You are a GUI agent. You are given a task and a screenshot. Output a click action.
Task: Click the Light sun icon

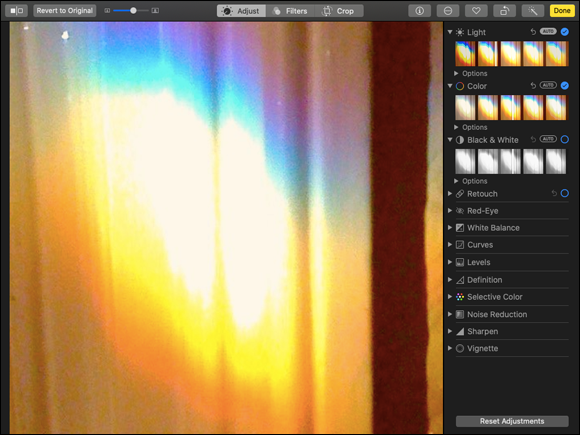coord(460,32)
